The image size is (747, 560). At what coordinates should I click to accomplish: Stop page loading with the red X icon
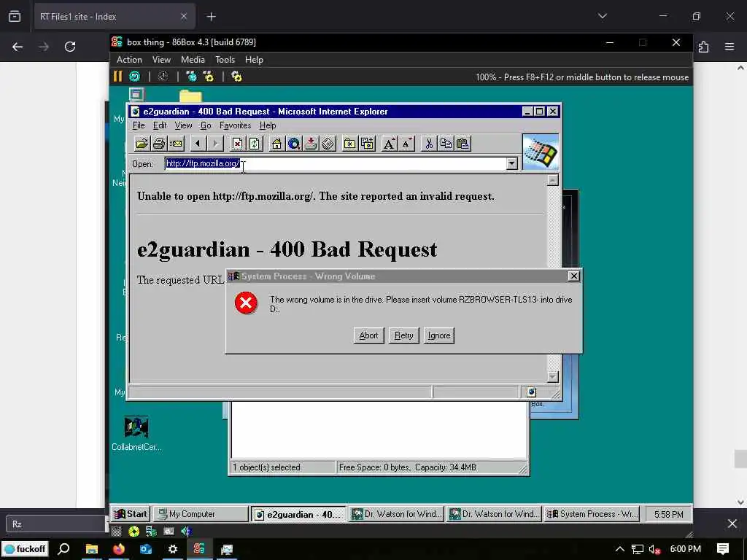pyautogui.click(x=237, y=144)
